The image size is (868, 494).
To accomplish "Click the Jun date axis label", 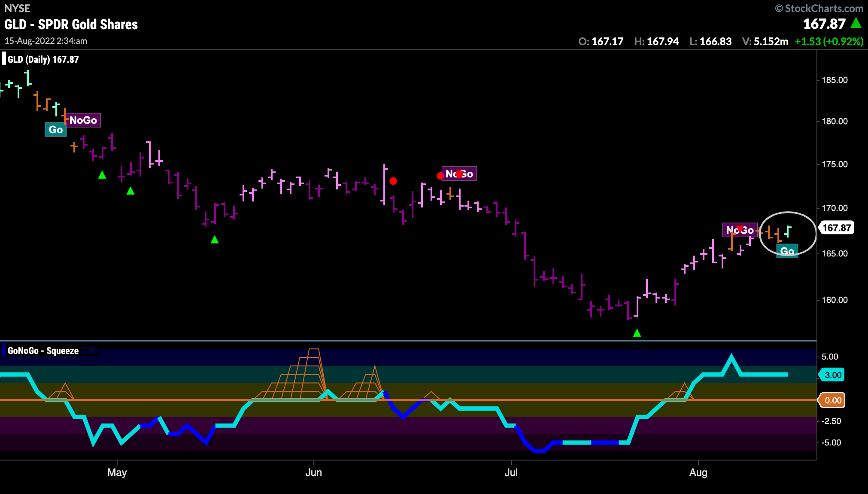I will (x=313, y=473).
